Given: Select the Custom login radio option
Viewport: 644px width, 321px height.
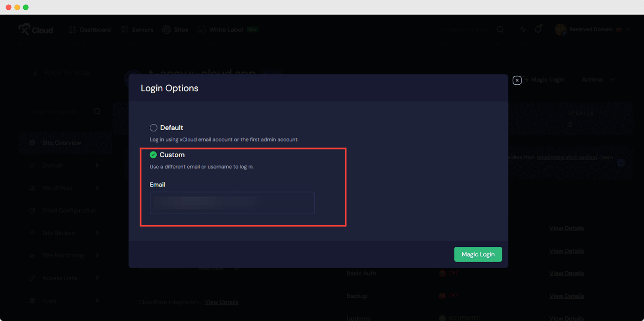Looking at the screenshot, I should coord(153,155).
